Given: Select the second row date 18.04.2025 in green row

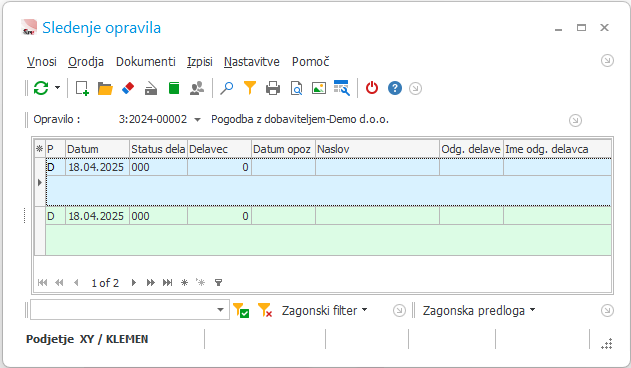Looking at the screenshot, I should pos(97,216).
